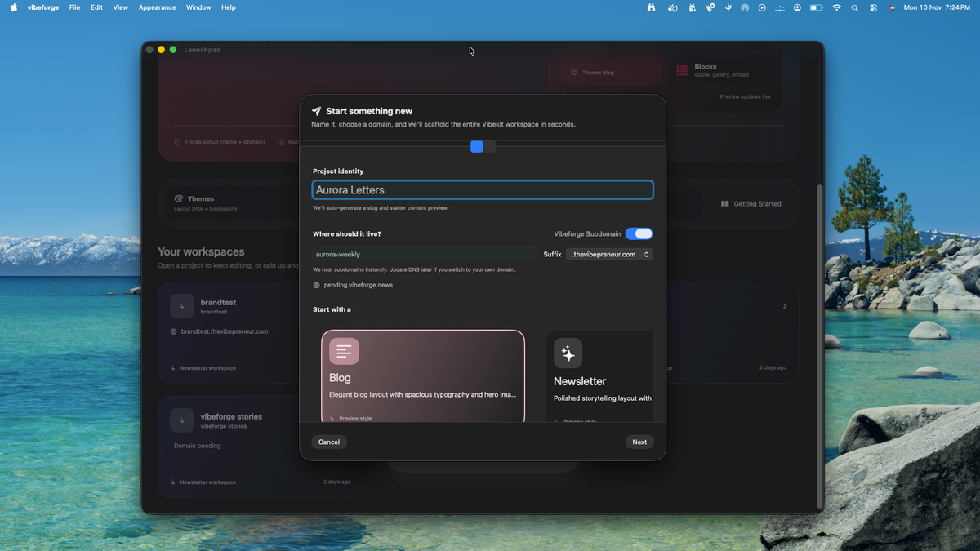980x551 pixels.
Task: Click Preview style under Blog template
Action: click(355, 419)
